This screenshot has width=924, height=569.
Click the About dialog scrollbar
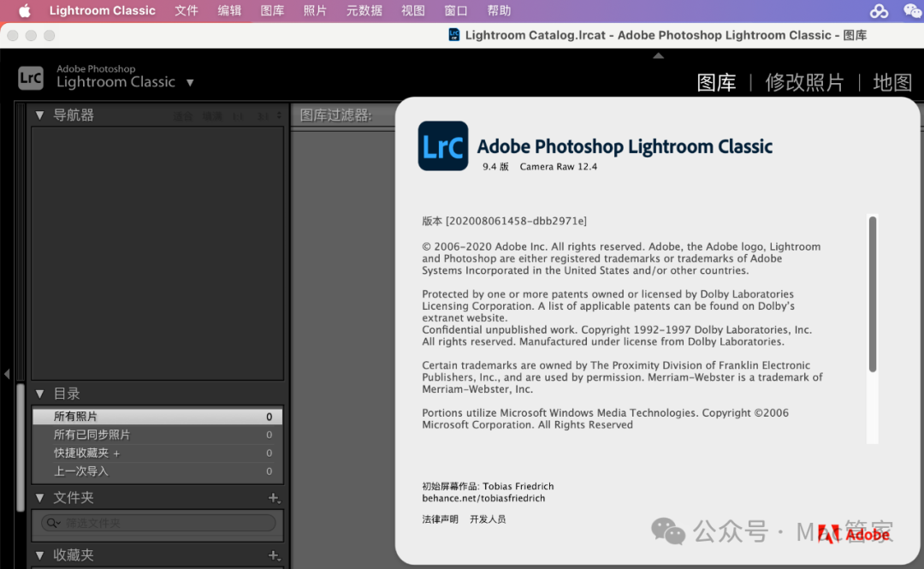[873, 294]
